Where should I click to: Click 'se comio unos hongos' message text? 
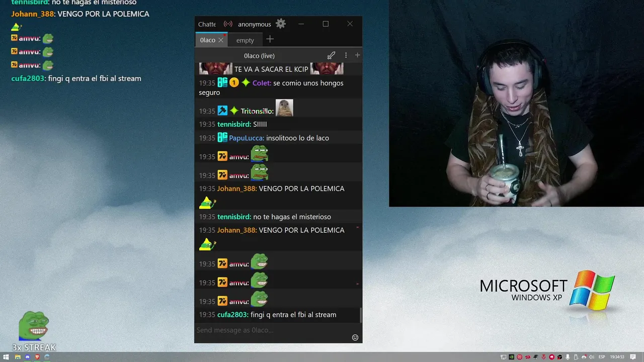coord(308,83)
